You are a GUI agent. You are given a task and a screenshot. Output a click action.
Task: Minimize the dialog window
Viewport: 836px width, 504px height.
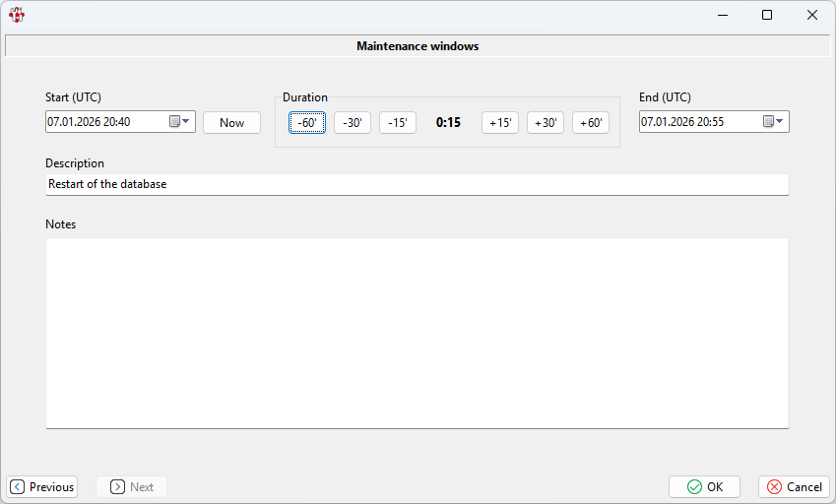722,15
